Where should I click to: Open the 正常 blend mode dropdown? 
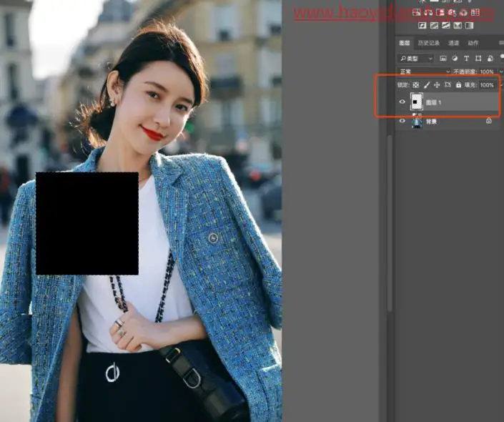point(424,72)
